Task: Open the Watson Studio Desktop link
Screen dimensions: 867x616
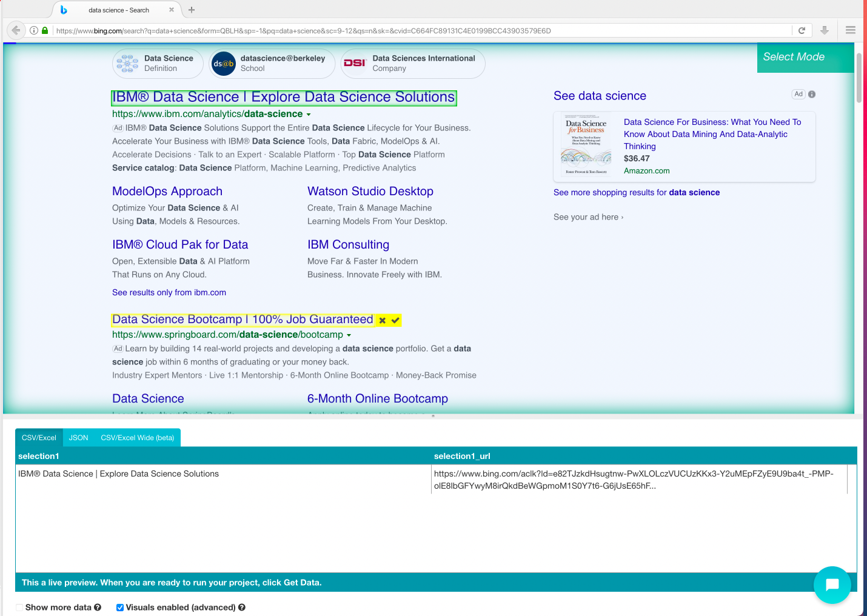Action: pyautogui.click(x=370, y=192)
